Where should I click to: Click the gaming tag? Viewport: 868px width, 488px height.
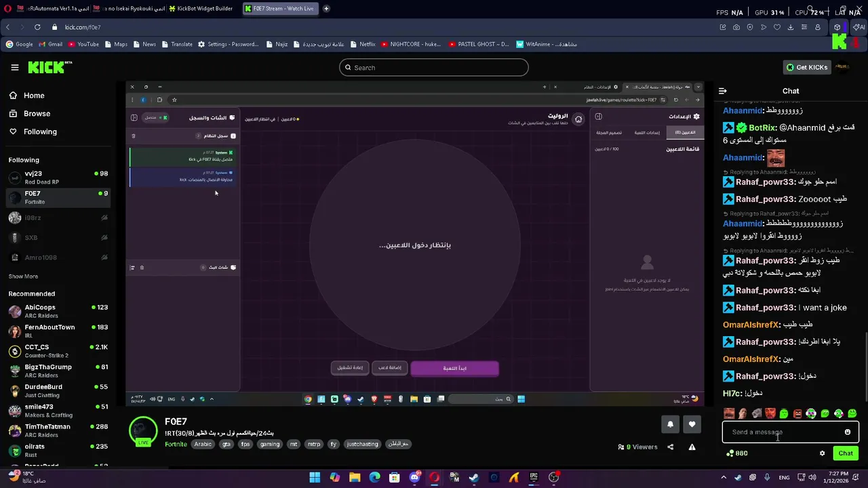[270, 445]
